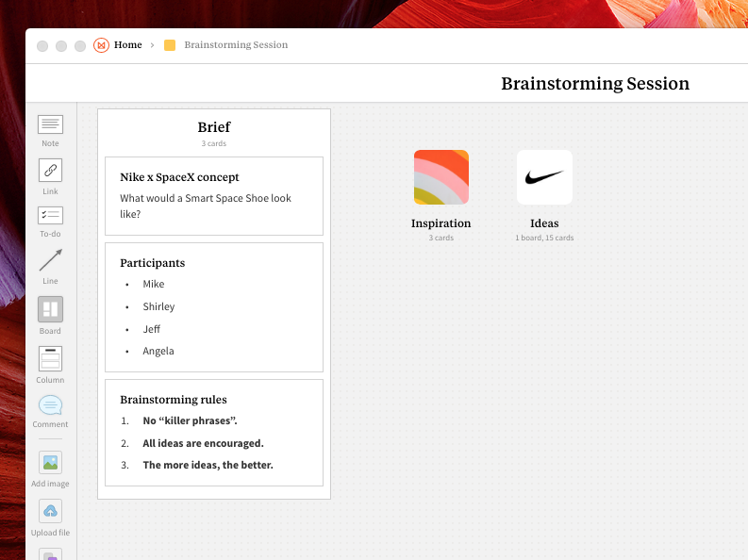Minimize window using the second window button

click(x=61, y=46)
